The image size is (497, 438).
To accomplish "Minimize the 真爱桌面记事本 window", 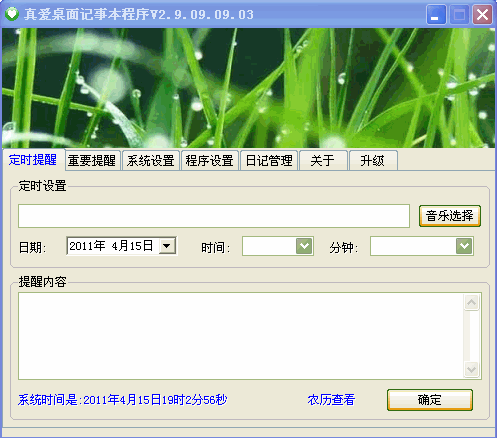I will pos(436,15).
